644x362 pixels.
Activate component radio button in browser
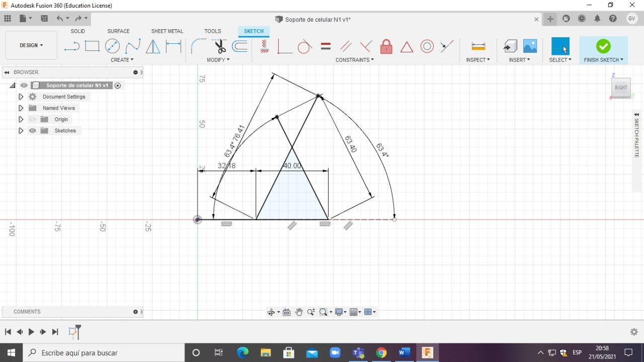(118, 86)
